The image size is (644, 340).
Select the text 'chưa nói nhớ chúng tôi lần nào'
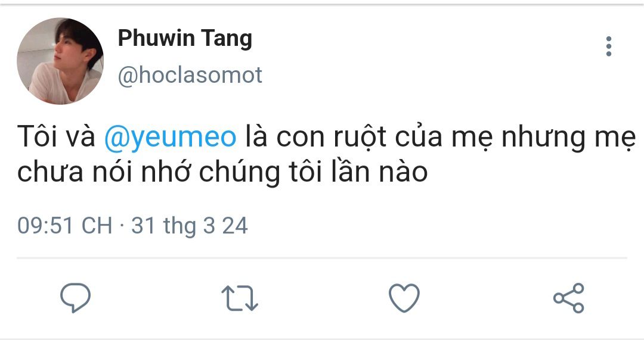[x=222, y=172]
